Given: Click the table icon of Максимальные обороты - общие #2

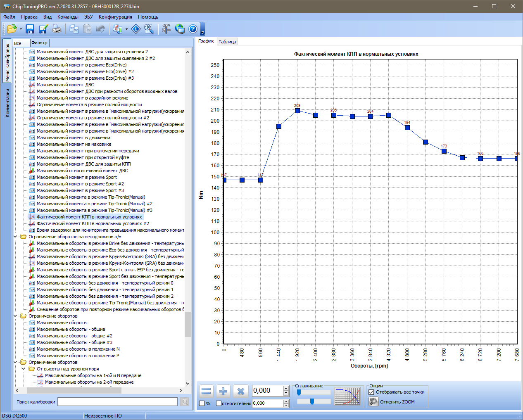Looking at the screenshot, I should (32, 336).
